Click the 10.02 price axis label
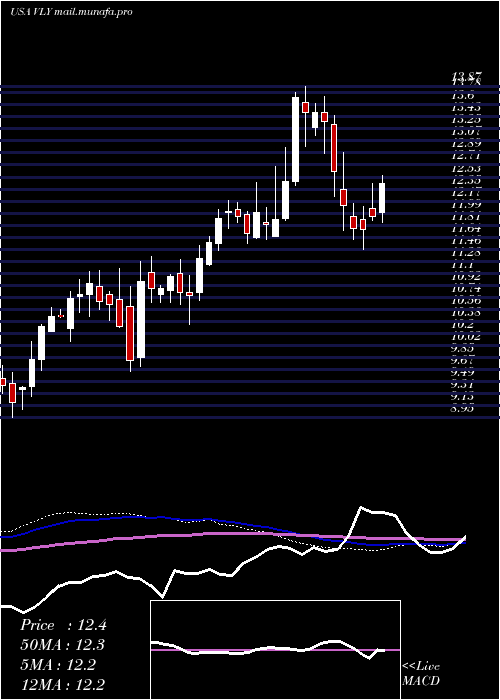500x700 pixels. click(465, 338)
